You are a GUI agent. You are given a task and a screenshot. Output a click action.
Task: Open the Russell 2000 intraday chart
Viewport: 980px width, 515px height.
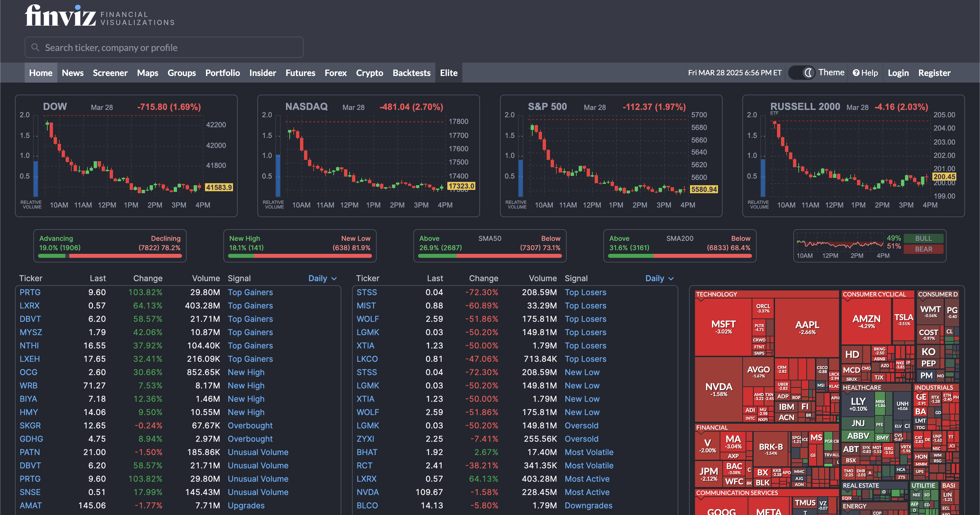[x=853, y=156]
